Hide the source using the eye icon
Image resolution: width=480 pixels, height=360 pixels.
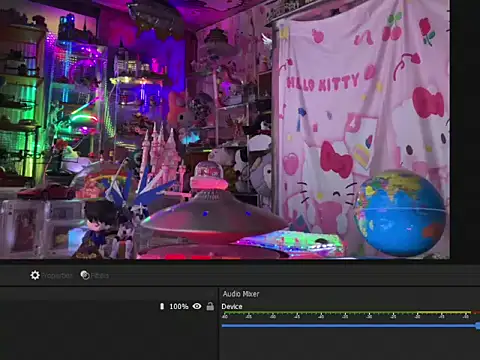tap(197, 306)
